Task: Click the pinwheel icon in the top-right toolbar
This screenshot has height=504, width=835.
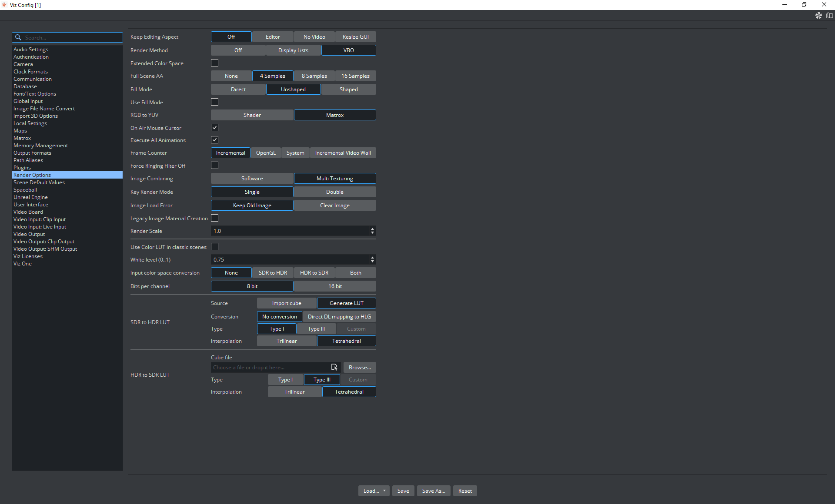Action: [x=818, y=16]
